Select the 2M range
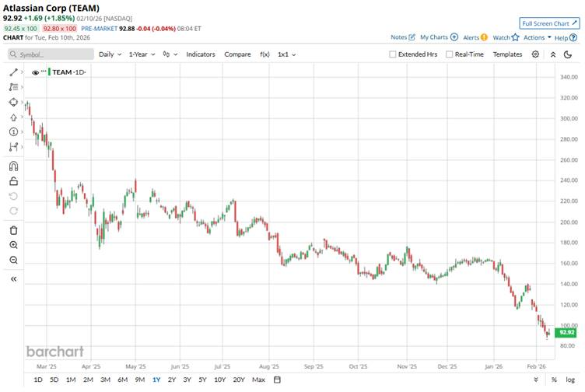 coord(88,380)
